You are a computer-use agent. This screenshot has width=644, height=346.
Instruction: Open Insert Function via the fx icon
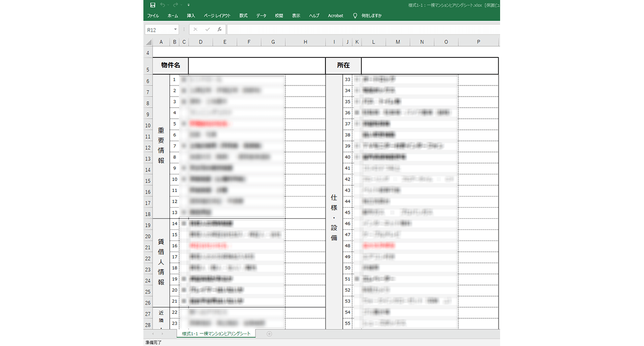pyautogui.click(x=219, y=29)
